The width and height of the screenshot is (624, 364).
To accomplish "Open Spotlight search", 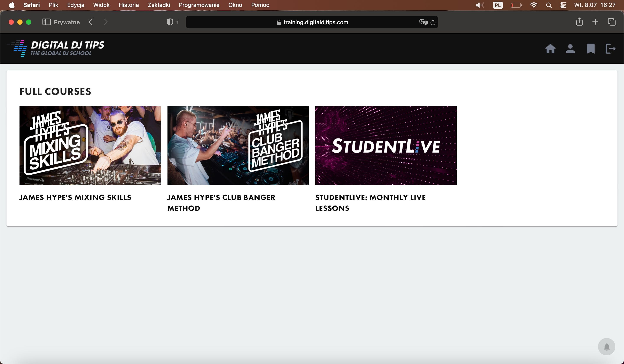I will [549, 5].
